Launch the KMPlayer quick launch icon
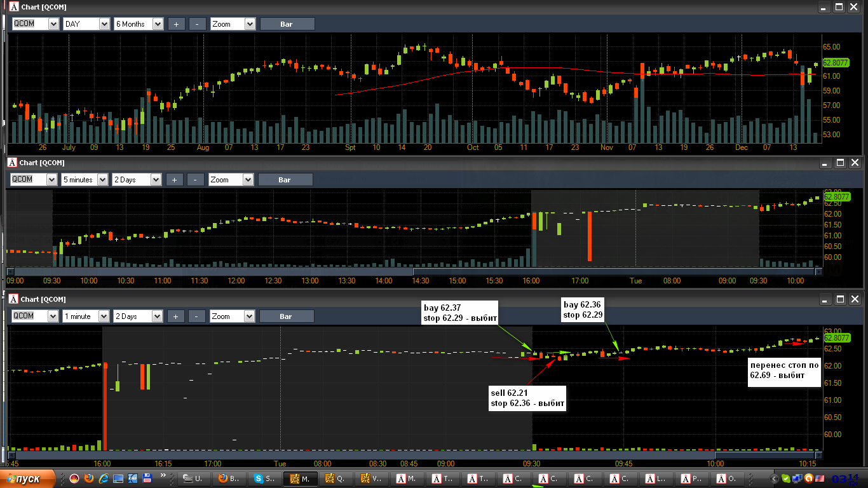This screenshot has width=868, height=488. (x=133, y=478)
